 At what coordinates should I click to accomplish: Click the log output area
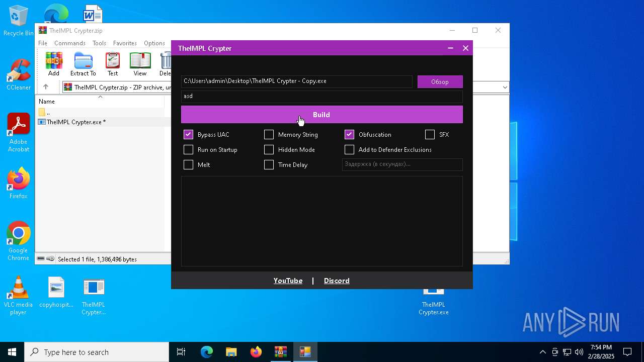pyautogui.click(x=321, y=221)
